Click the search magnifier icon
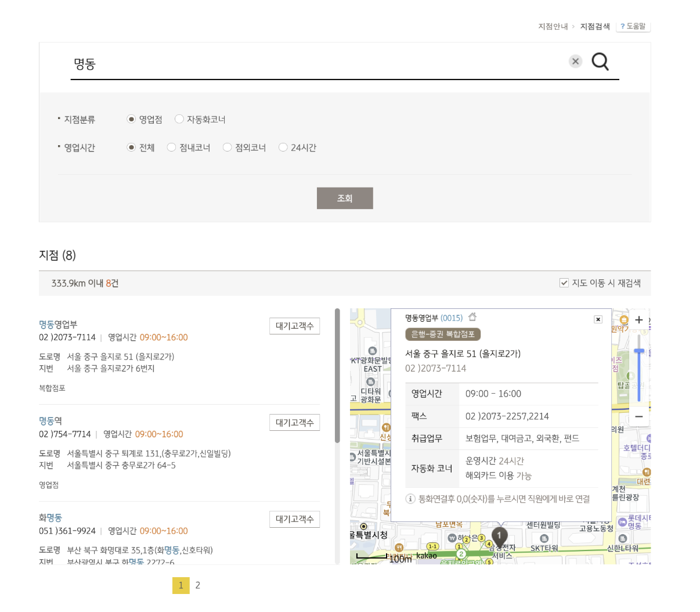Screen dimensions: 700x612 coord(600,61)
